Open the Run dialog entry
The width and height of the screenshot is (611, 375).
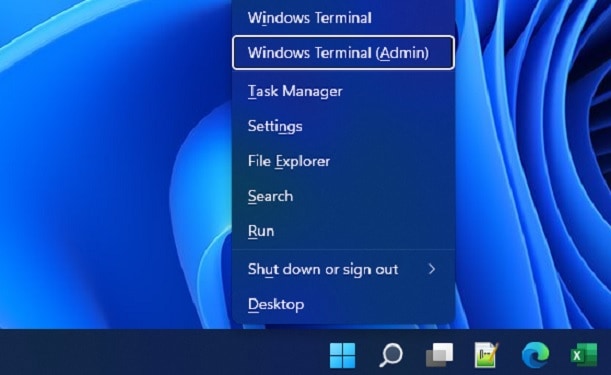click(x=343, y=231)
